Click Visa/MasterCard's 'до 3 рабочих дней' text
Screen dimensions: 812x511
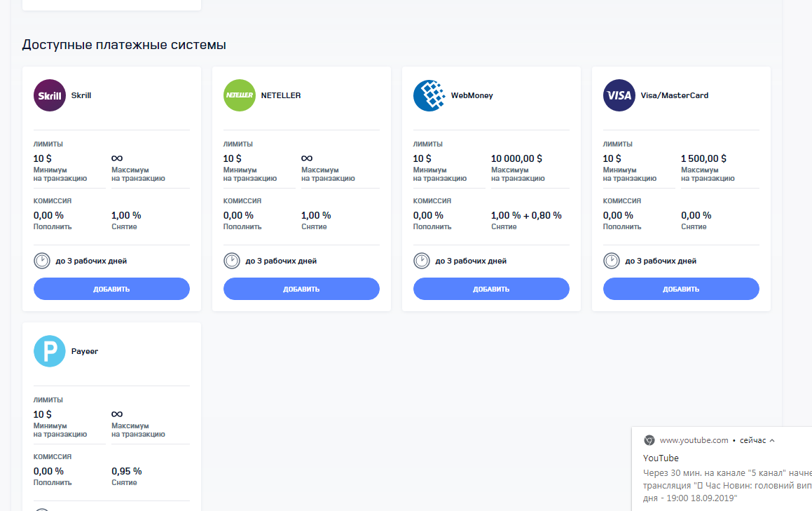[x=660, y=261]
